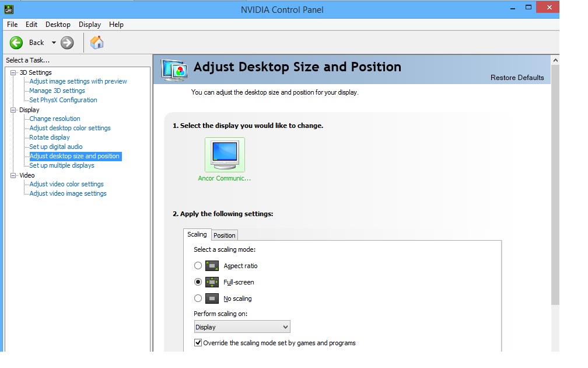588x368 pixels.
Task: Minimize the NVIDIA Control Panel window
Action: pyautogui.click(x=513, y=8)
